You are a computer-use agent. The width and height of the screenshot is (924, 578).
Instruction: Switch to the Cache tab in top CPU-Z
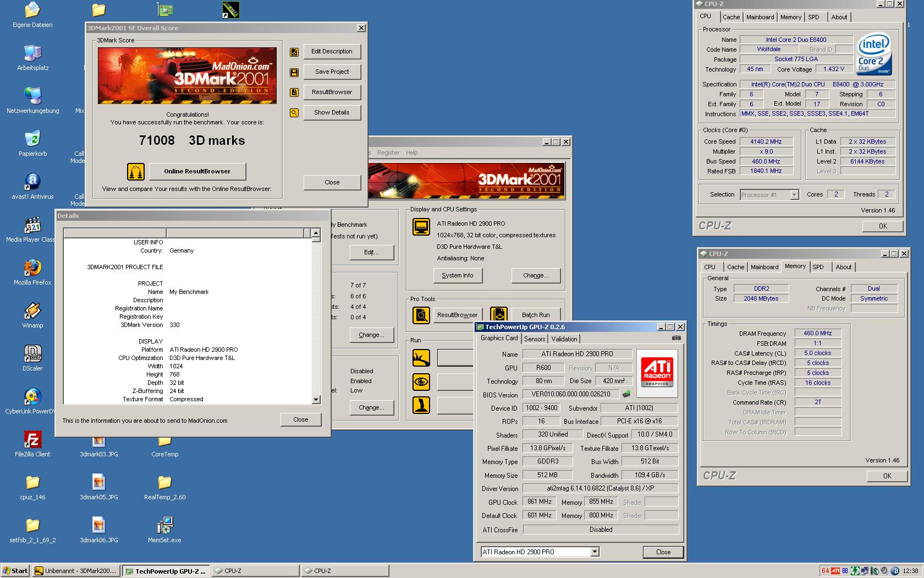coord(731,17)
